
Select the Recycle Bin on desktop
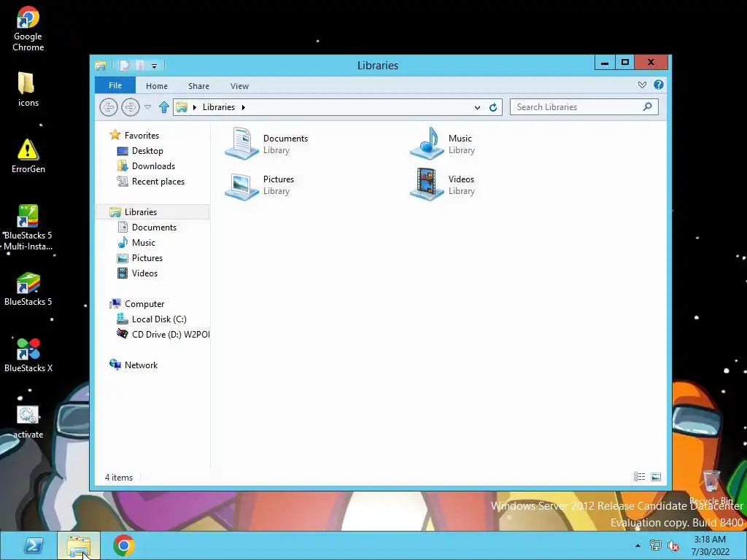pyautogui.click(x=711, y=486)
